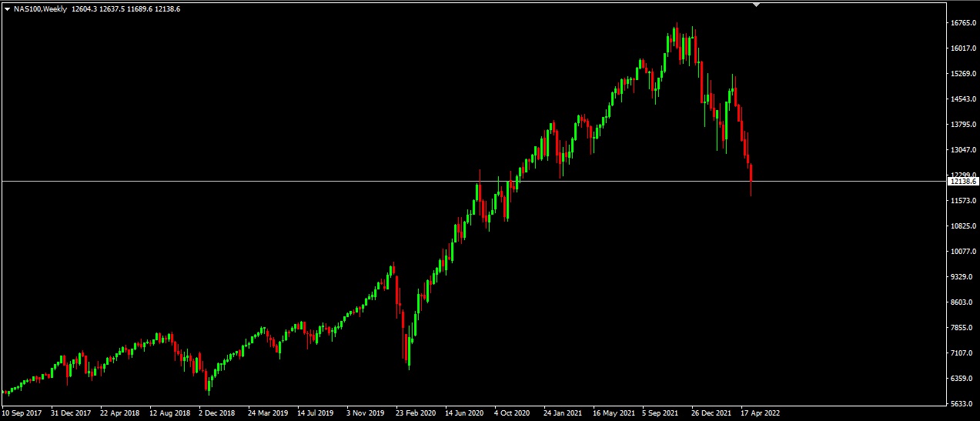Click the high price value 12637.5
Screen dimensions: 980x421
point(113,9)
